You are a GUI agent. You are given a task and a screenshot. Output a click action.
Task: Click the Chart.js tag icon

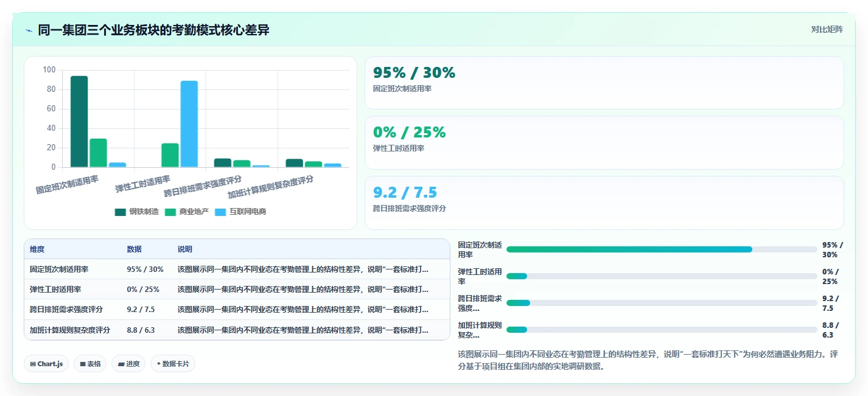click(x=33, y=364)
